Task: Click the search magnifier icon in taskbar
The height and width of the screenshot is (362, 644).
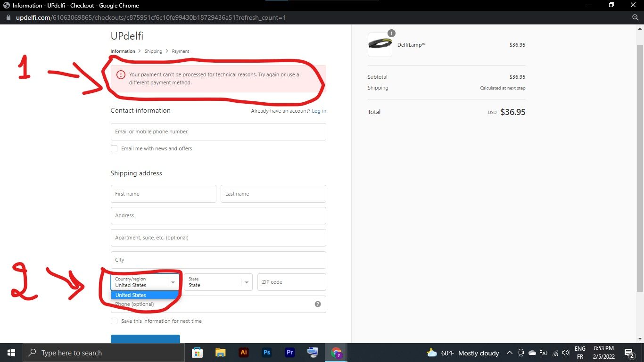Action: (x=33, y=353)
